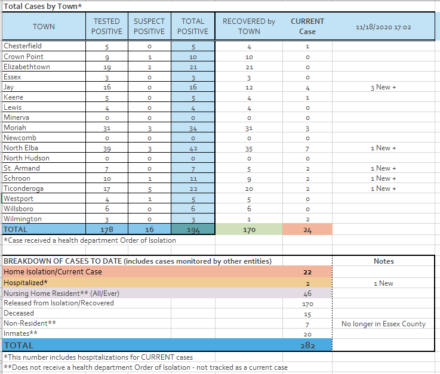Select the SUSPECT POSITIVE header cell
This screenshot has width=440, height=374.
[149, 27]
